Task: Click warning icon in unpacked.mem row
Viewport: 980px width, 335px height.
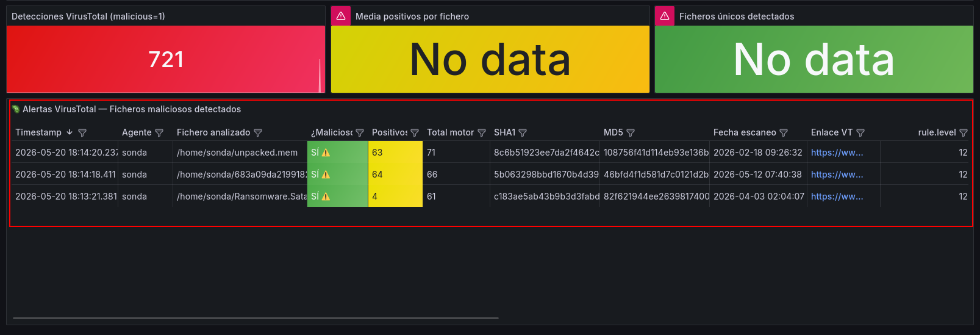Action: pyautogui.click(x=326, y=153)
